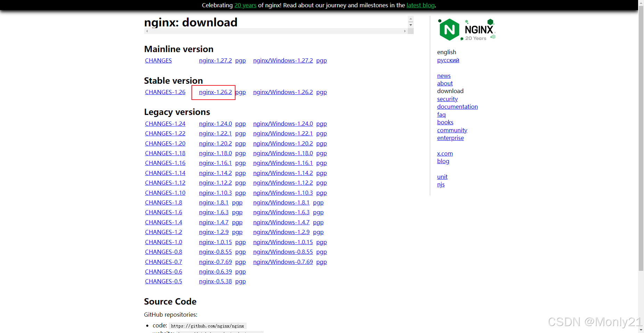Download nginx/Windows-0.7.69
Image resolution: width=644 pixels, height=333 pixels.
tap(283, 262)
